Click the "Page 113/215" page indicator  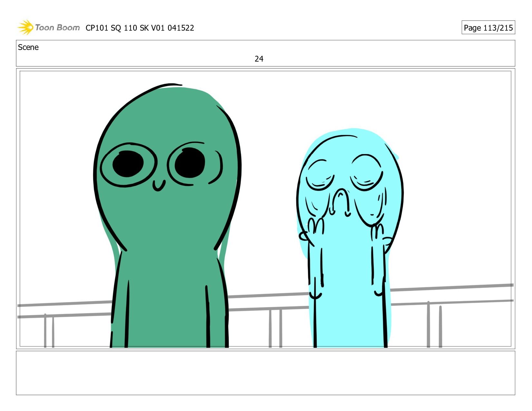point(488,28)
